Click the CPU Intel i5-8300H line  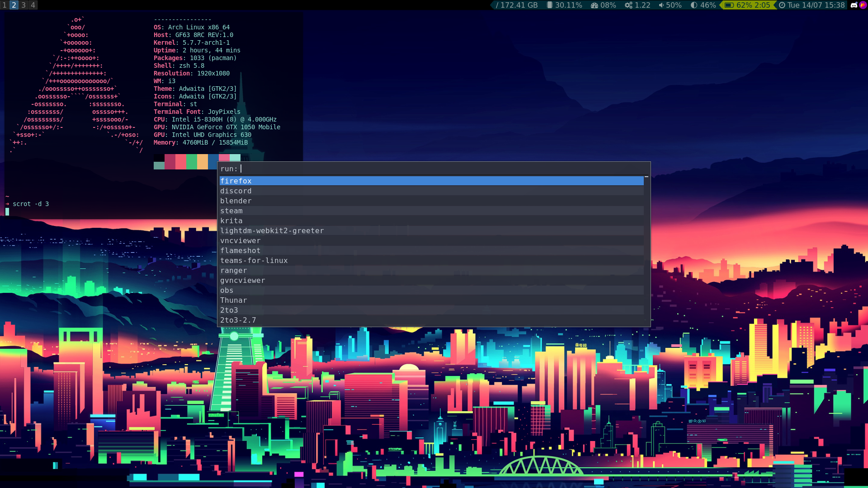click(215, 119)
